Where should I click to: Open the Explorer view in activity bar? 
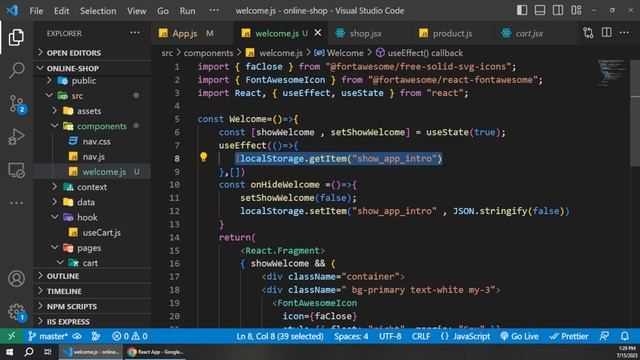coord(16,37)
